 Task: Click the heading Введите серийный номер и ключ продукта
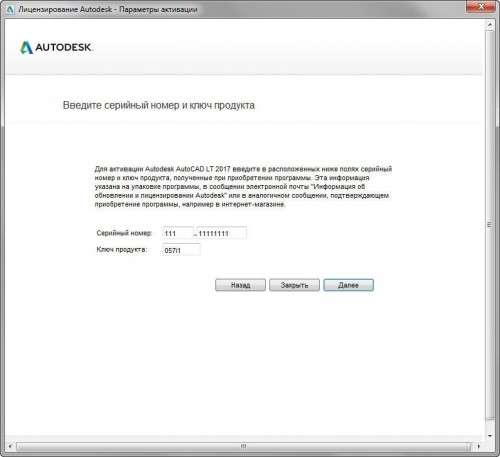(x=159, y=105)
